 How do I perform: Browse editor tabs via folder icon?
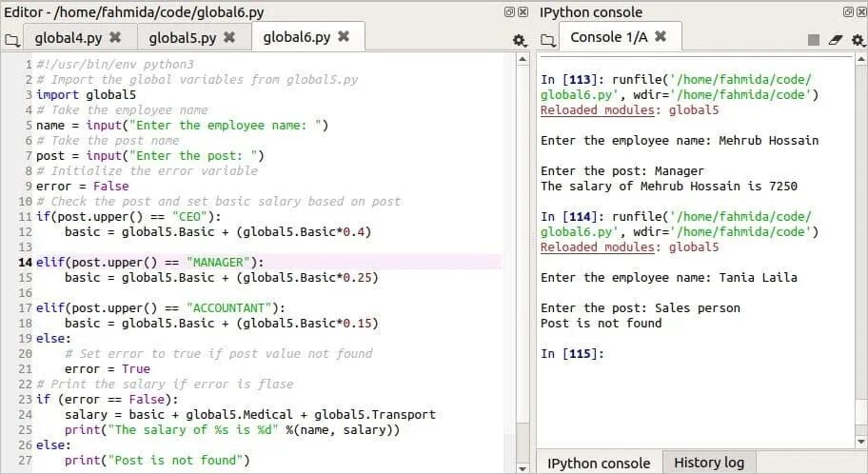(x=11, y=40)
